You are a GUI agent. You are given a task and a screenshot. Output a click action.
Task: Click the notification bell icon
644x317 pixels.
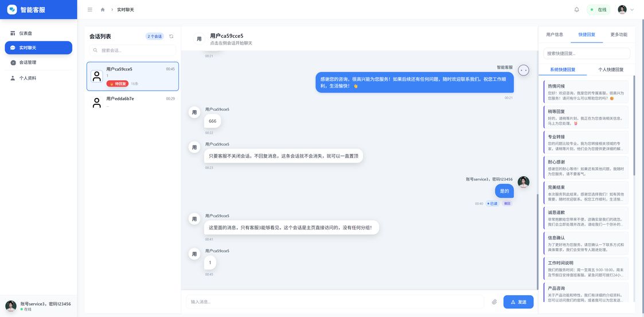coord(576,10)
